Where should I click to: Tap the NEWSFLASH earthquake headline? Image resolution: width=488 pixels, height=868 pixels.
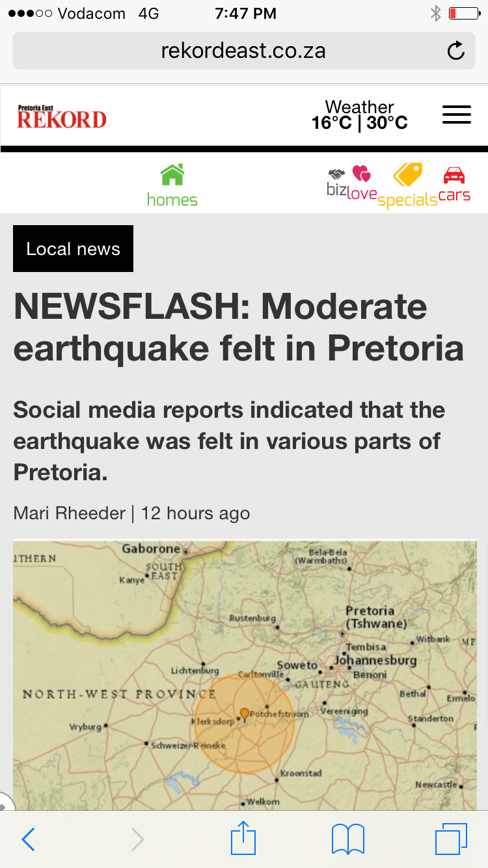tap(238, 327)
